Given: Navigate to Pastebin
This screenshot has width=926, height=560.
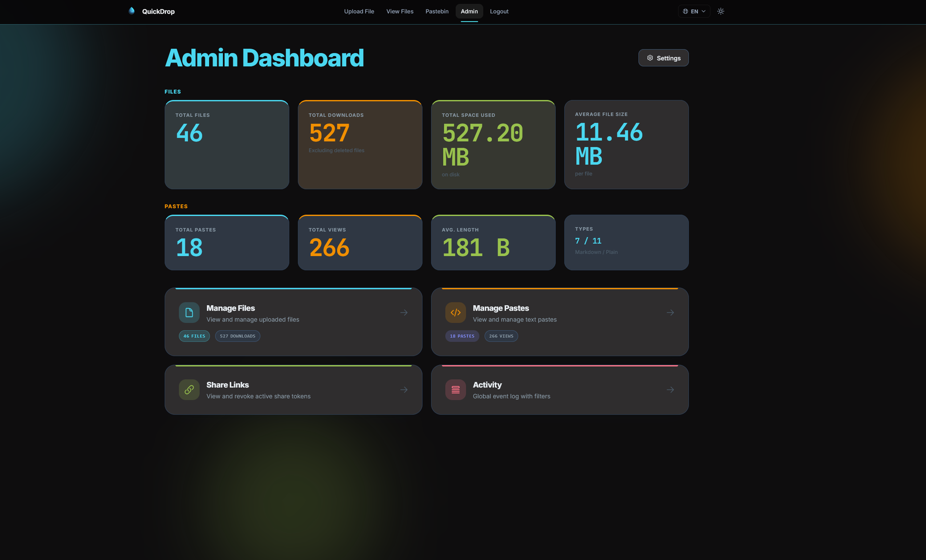Looking at the screenshot, I should click(x=437, y=11).
